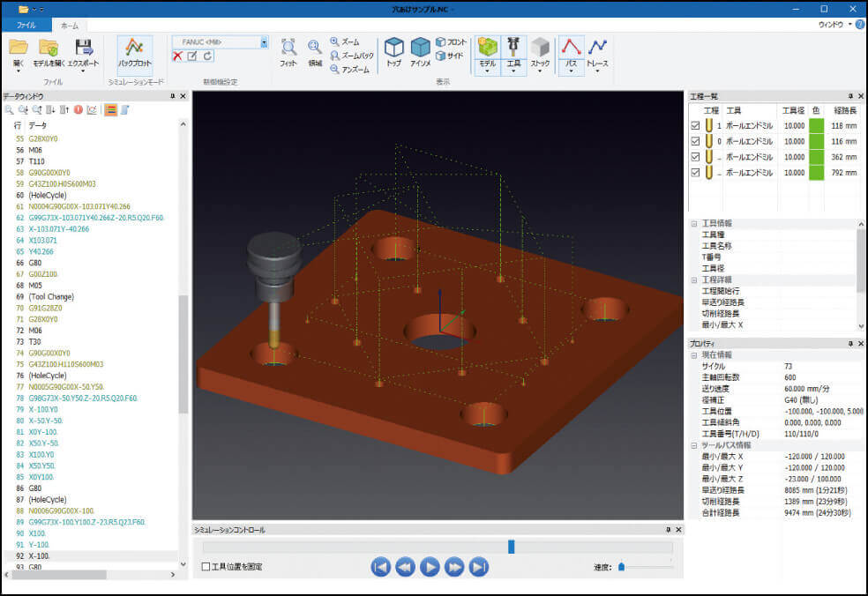Enable 工具位置を固定 checkbox
The height and width of the screenshot is (596, 868).
pos(206,567)
